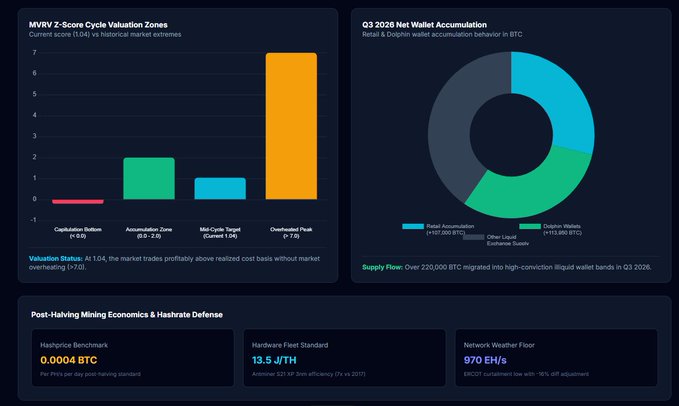Toggle the Retail Accumulation legend label

450,229
